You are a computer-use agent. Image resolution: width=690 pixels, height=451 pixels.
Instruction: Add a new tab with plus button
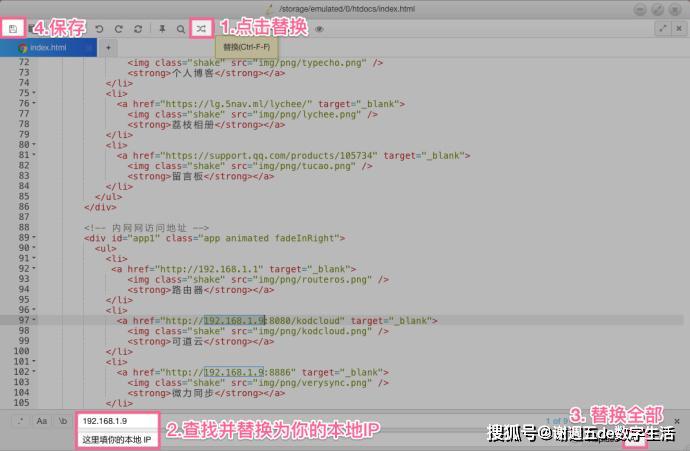(x=108, y=48)
